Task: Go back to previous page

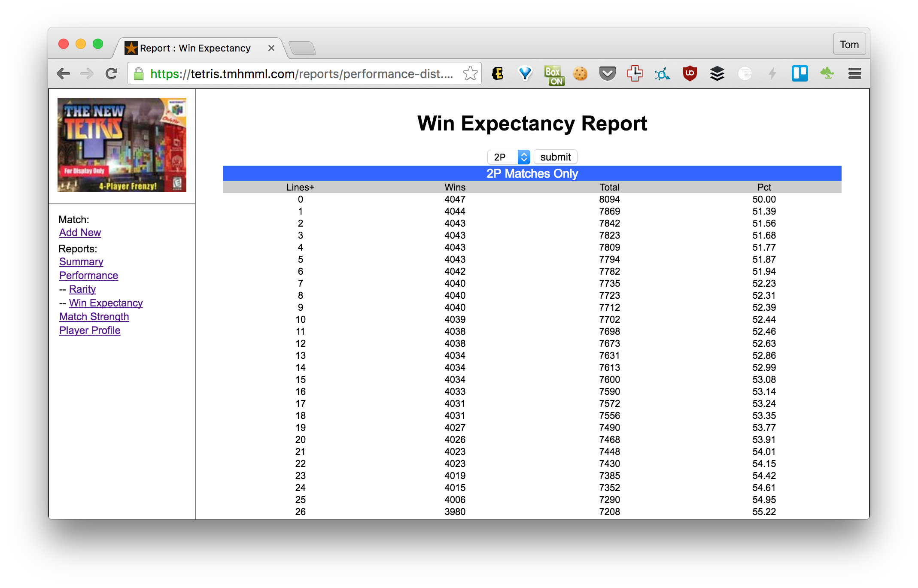Action: click(x=63, y=74)
